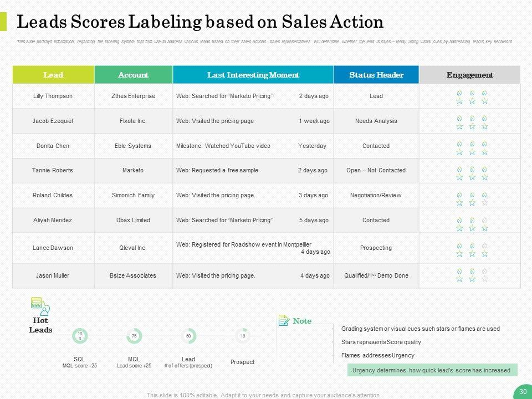The width and height of the screenshot is (532, 399).
Task: Select the Account column header
Action: pyautogui.click(x=134, y=75)
